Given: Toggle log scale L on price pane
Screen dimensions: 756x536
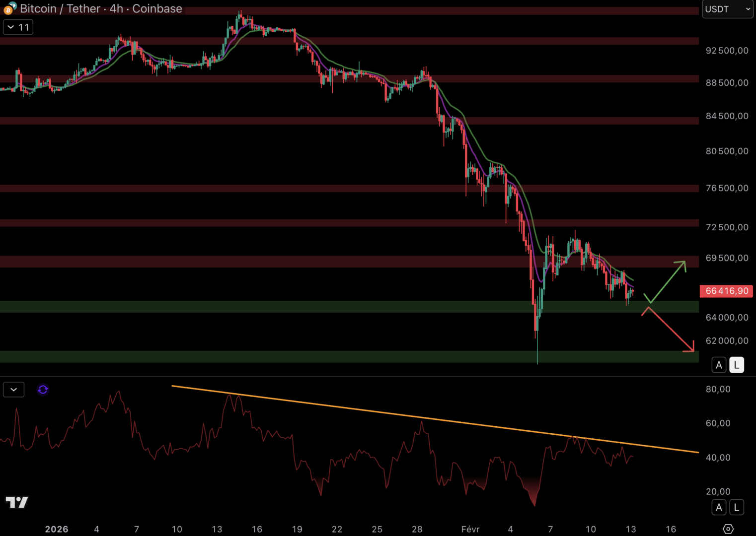Looking at the screenshot, I should (x=737, y=365).
